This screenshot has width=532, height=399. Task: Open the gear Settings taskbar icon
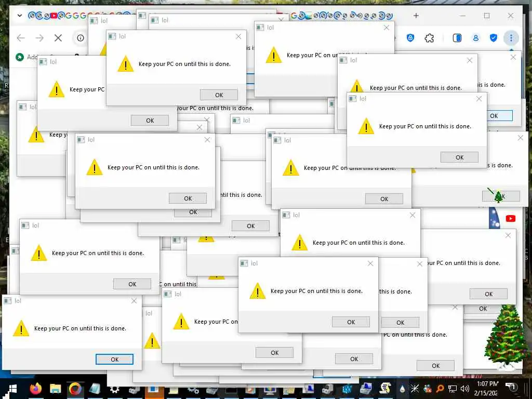(114, 389)
